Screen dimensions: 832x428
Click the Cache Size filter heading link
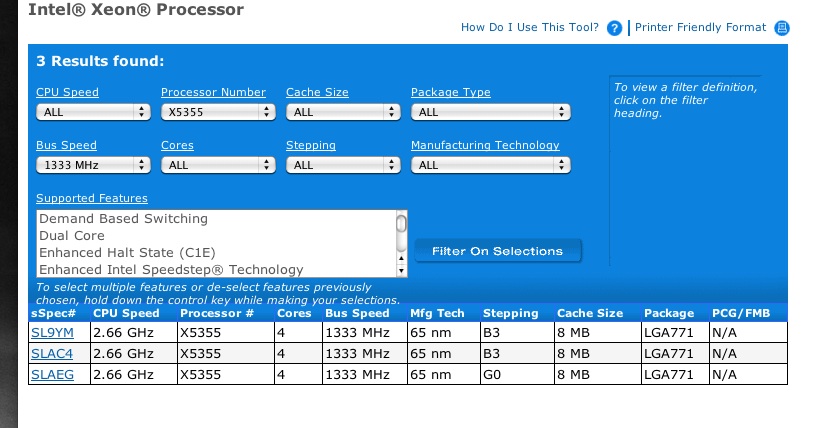pos(317,92)
